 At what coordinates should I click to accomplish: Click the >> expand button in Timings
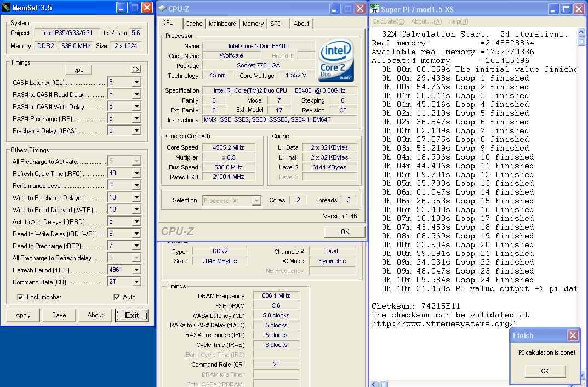click(x=136, y=70)
